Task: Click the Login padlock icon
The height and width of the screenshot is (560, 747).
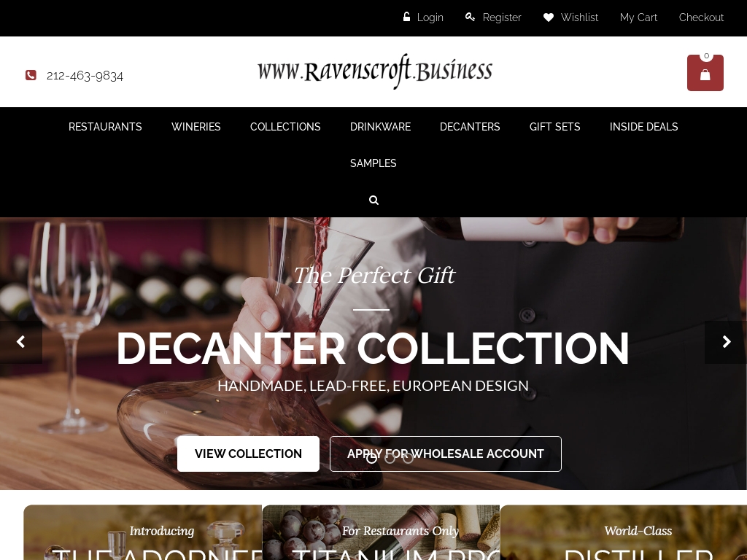Action: [x=406, y=17]
